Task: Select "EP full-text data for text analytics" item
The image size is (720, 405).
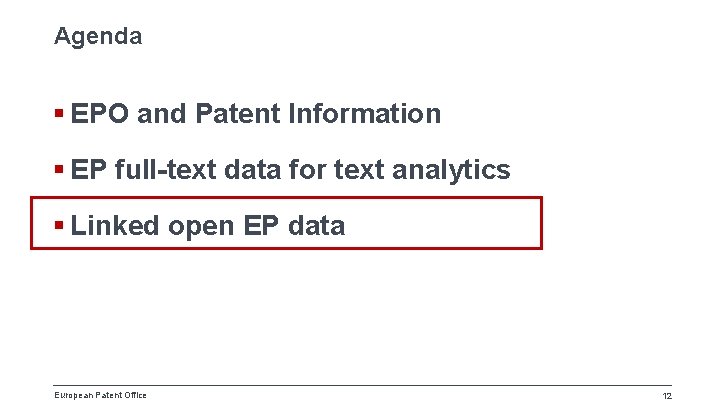Action: (291, 170)
